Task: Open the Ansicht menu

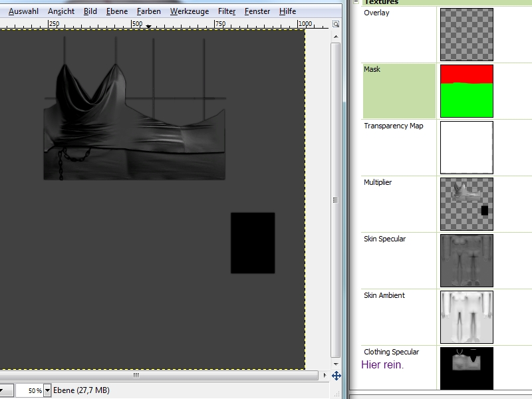Action: (x=61, y=11)
